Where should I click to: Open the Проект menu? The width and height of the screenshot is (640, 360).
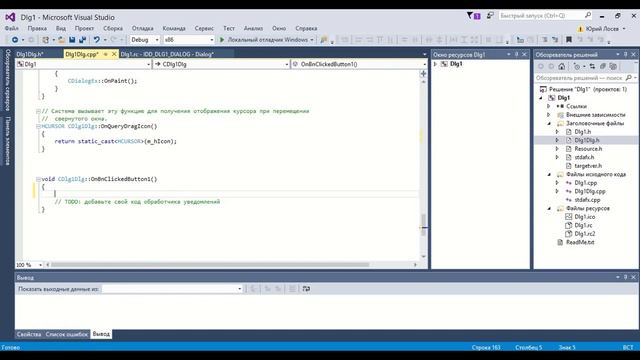coord(84,28)
